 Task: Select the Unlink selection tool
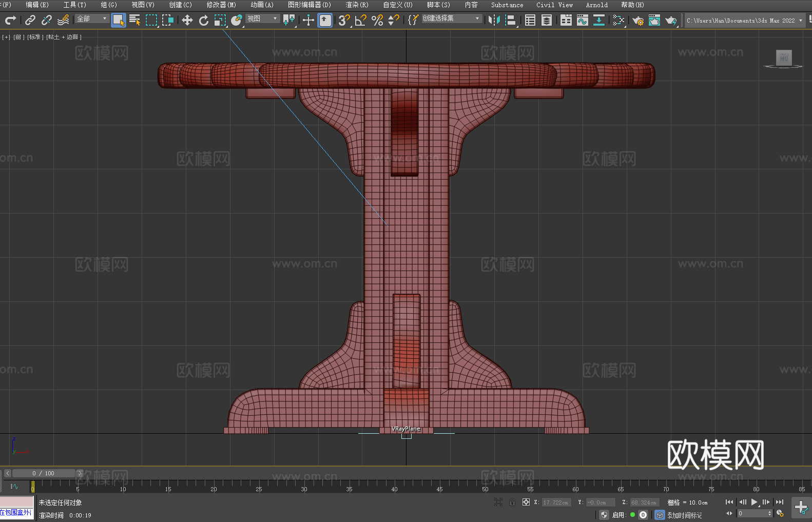[47, 20]
